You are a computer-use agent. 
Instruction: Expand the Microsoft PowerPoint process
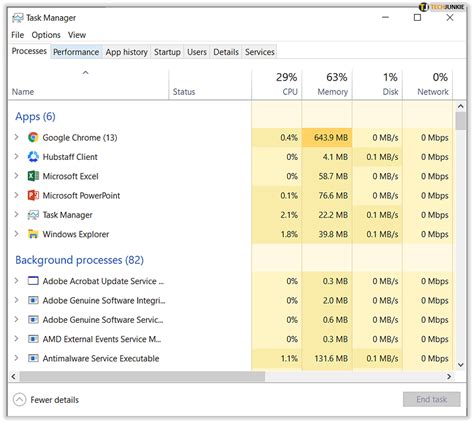16,195
